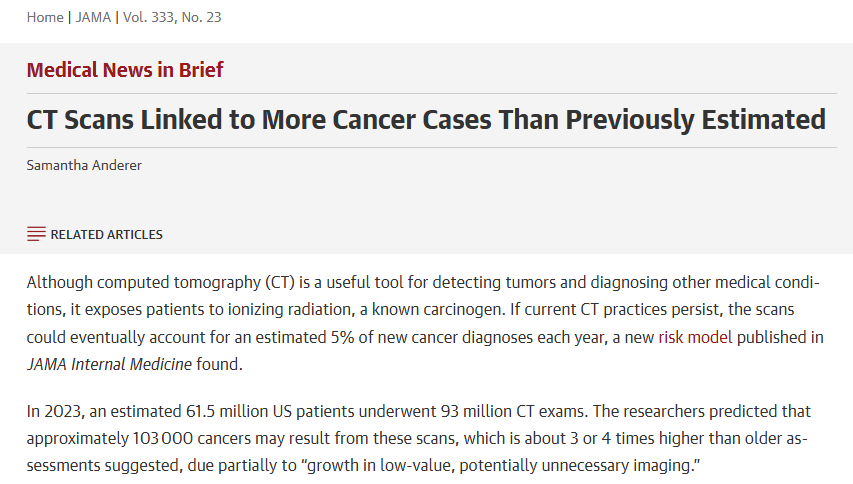Click the article headline about CT Scans

point(426,120)
